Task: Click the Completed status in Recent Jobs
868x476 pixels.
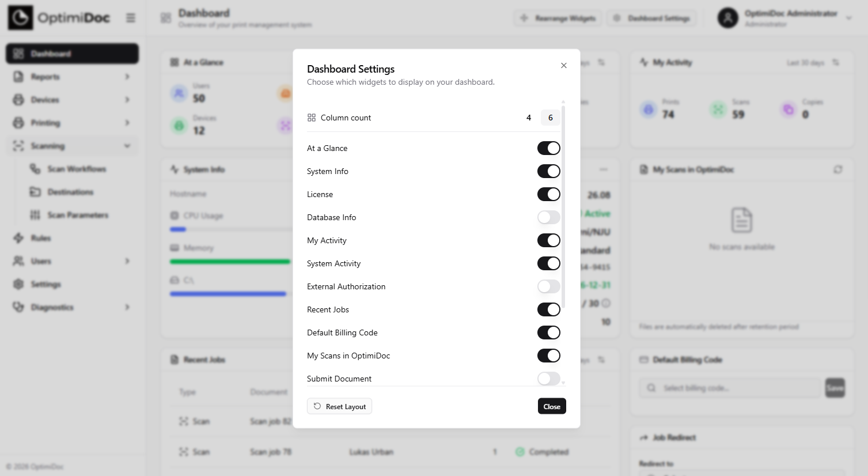Action: point(542,452)
